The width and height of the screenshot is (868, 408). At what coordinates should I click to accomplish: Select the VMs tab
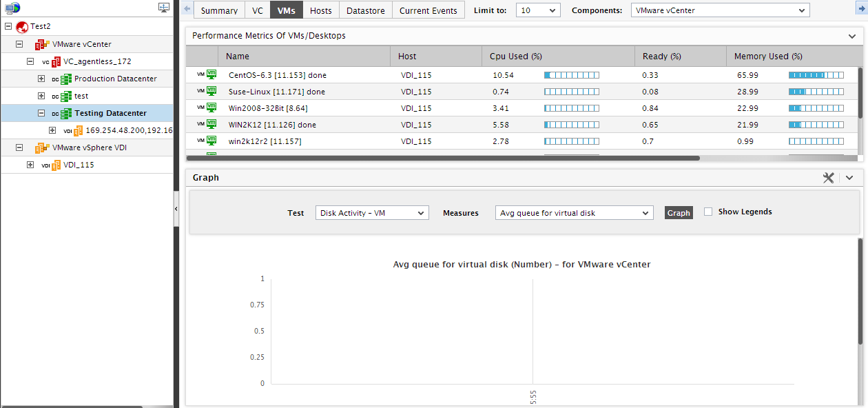pyautogui.click(x=287, y=10)
